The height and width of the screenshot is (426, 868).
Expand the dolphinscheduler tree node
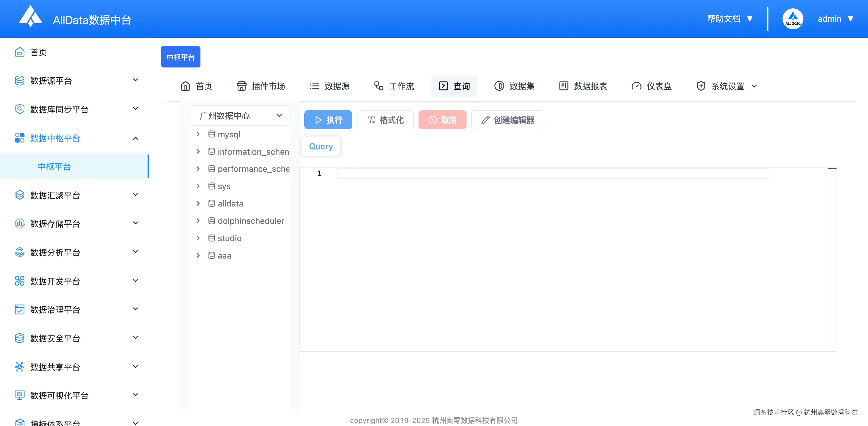click(198, 221)
